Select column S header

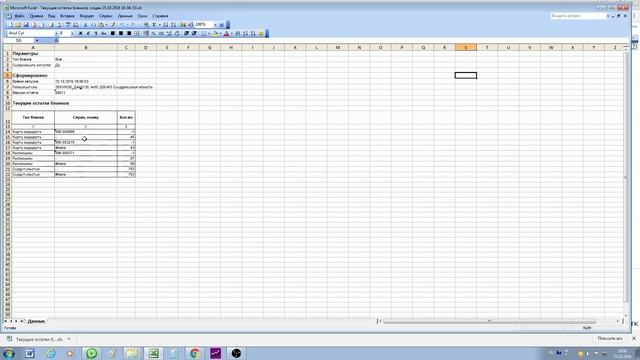point(466,47)
